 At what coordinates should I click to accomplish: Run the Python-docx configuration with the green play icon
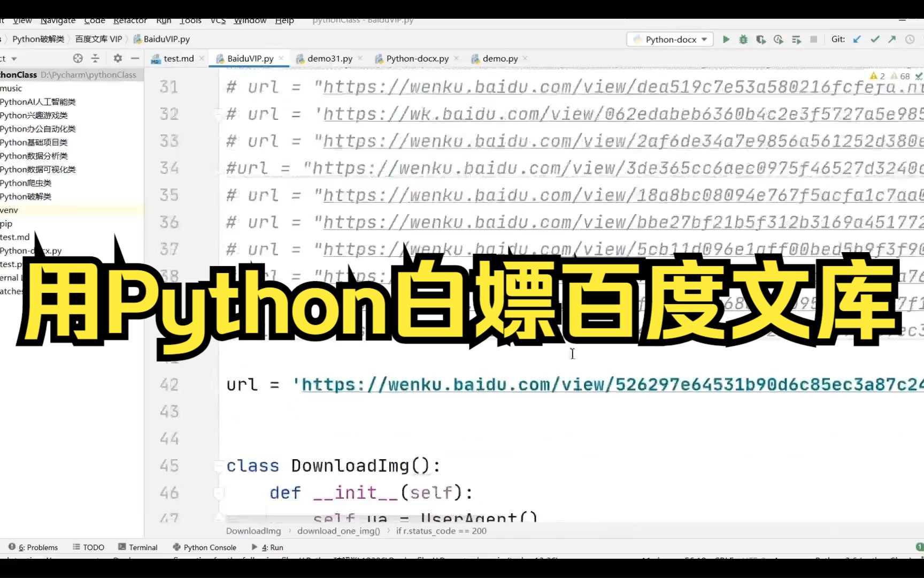726,39
